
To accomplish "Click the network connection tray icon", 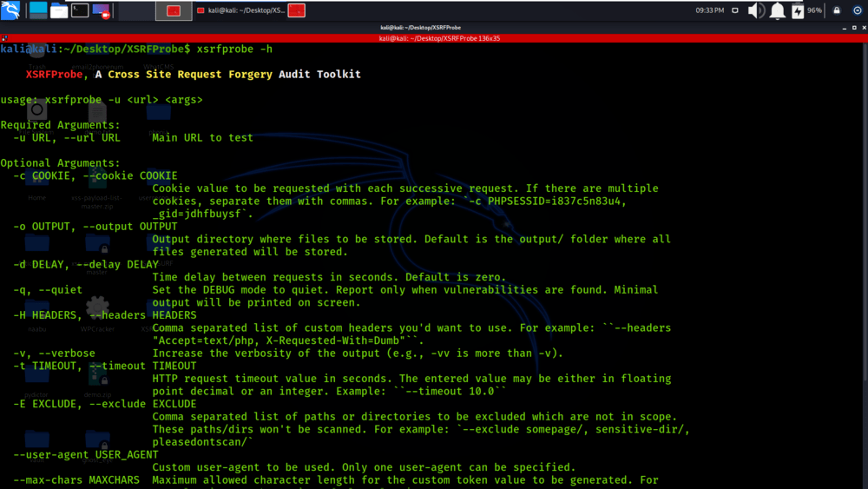I will pyautogui.click(x=735, y=10).
